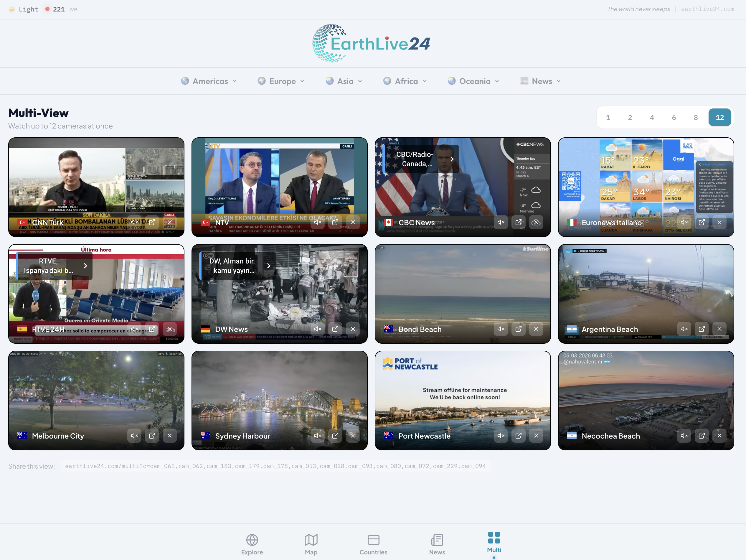This screenshot has height=560, width=746.
Task: Open CNN Turk in fullscreen pop-out
Action: pyautogui.click(x=152, y=222)
